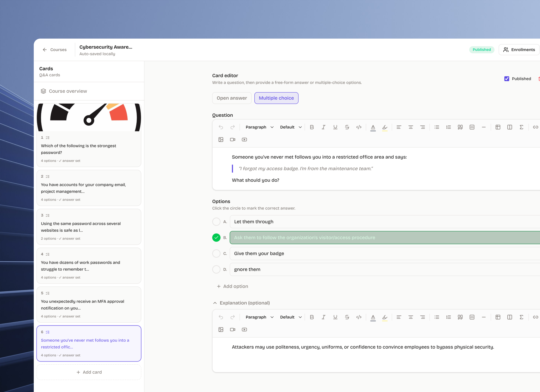Switch to the Open answer tab
The width and height of the screenshot is (540, 392).
pos(232,98)
